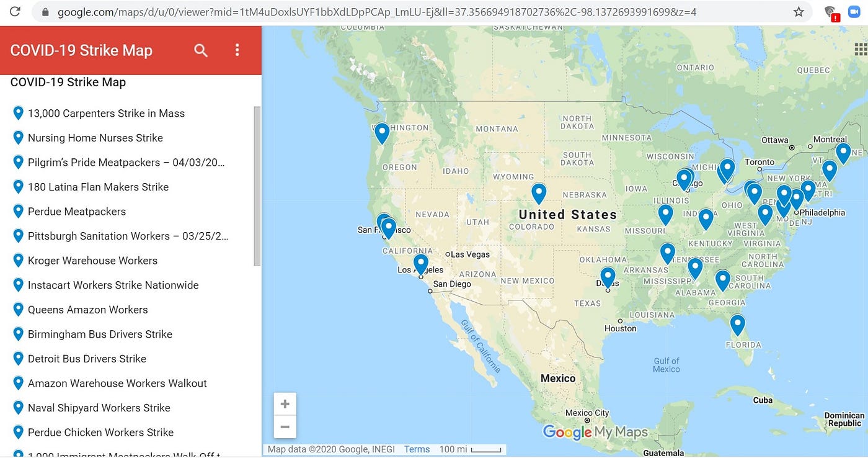
Task: Bookmark this page with the star icon
Action: (799, 12)
